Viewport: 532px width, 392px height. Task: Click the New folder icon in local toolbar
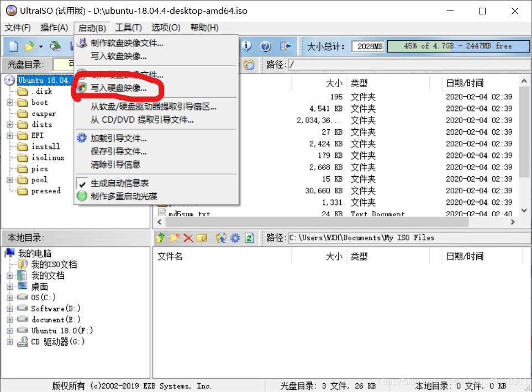click(175, 238)
